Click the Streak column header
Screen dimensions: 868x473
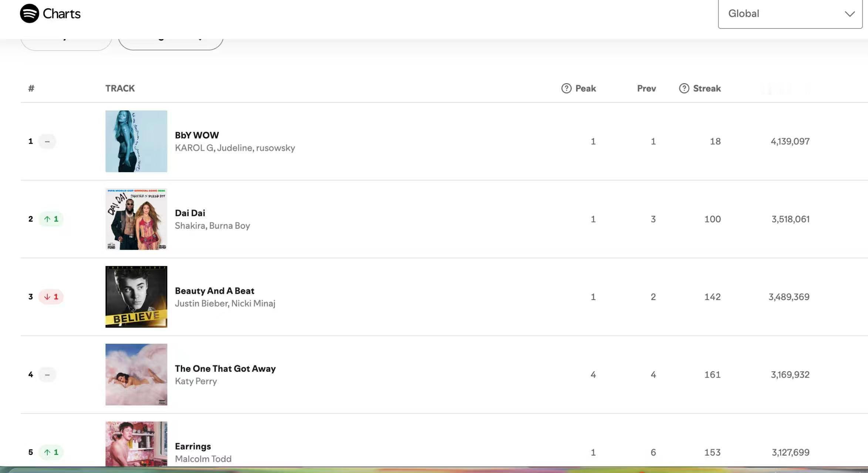tap(707, 88)
